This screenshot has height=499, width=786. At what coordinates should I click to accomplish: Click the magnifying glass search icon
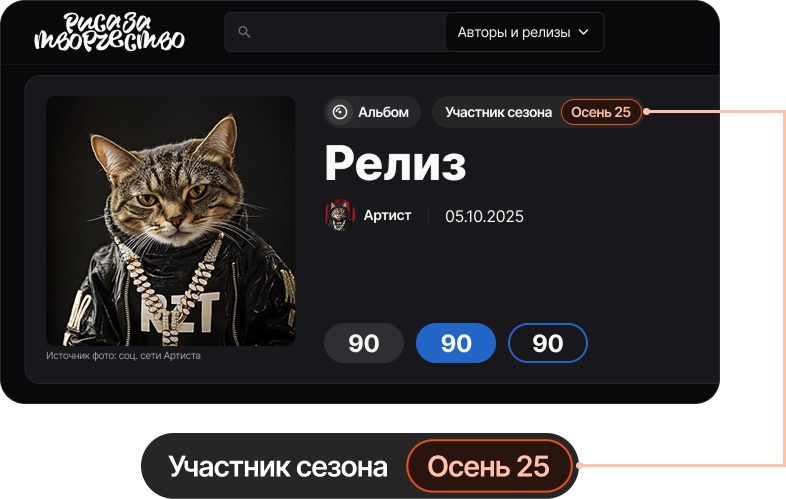[244, 32]
